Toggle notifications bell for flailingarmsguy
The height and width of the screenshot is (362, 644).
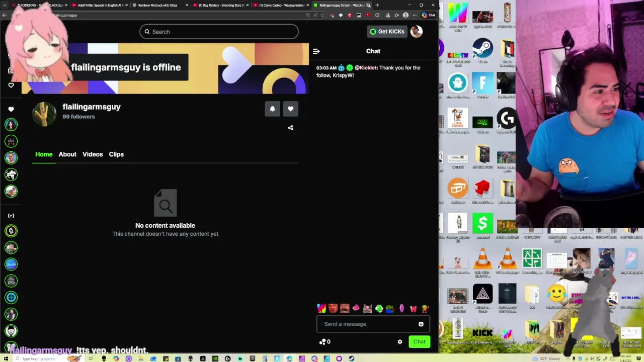coord(272,109)
